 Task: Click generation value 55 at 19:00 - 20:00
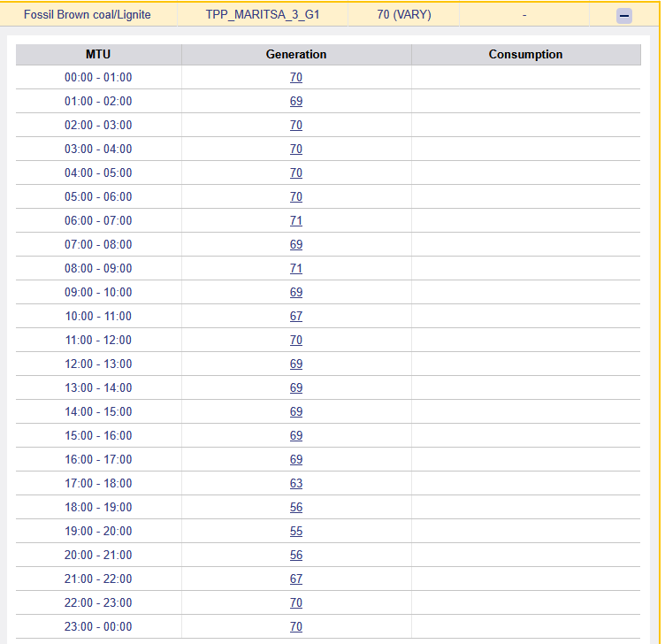(296, 532)
